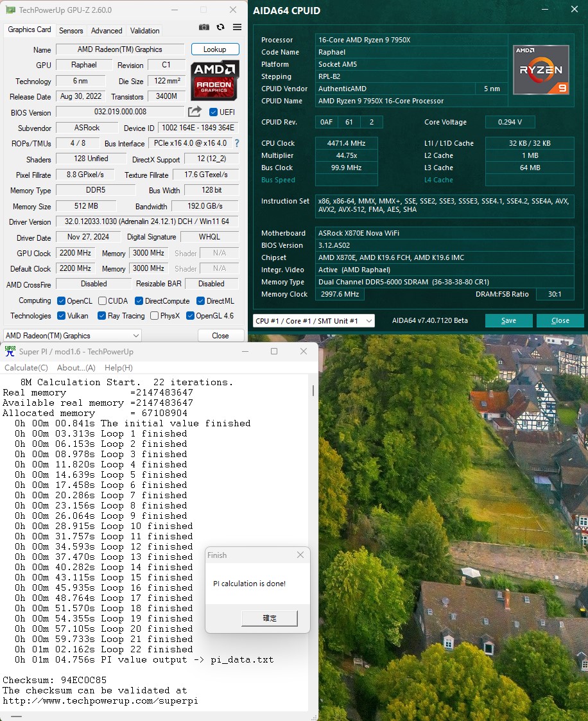588x721 pixels.
Task: Click the L3 Cache 64 MB value
Action: click(x=530, y=168)
